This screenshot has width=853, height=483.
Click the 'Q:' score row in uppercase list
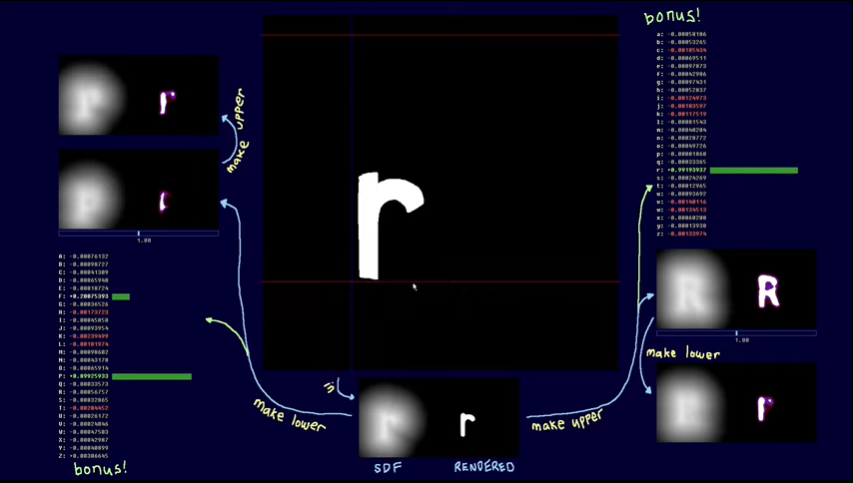click(84, 384)
